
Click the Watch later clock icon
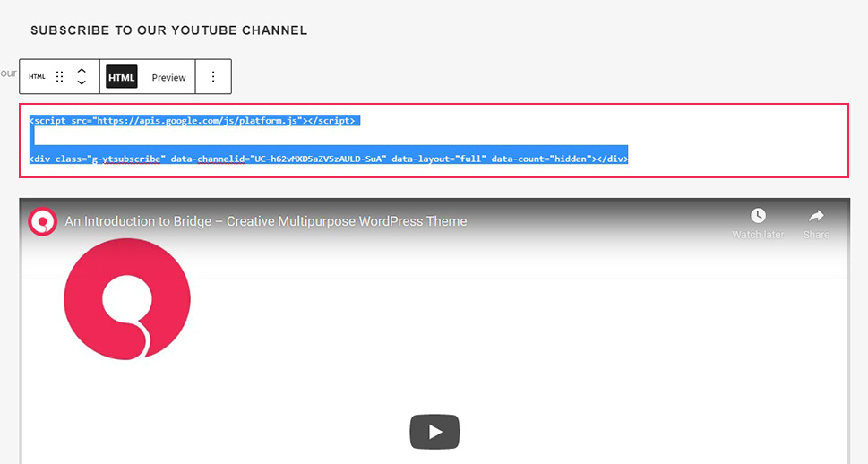click(758, 215)
